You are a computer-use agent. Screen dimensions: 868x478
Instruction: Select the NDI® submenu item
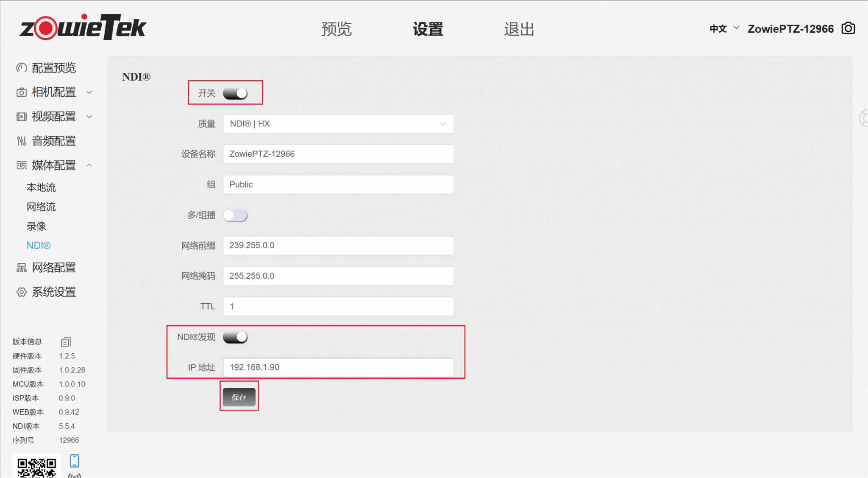(x=39, y=246)
